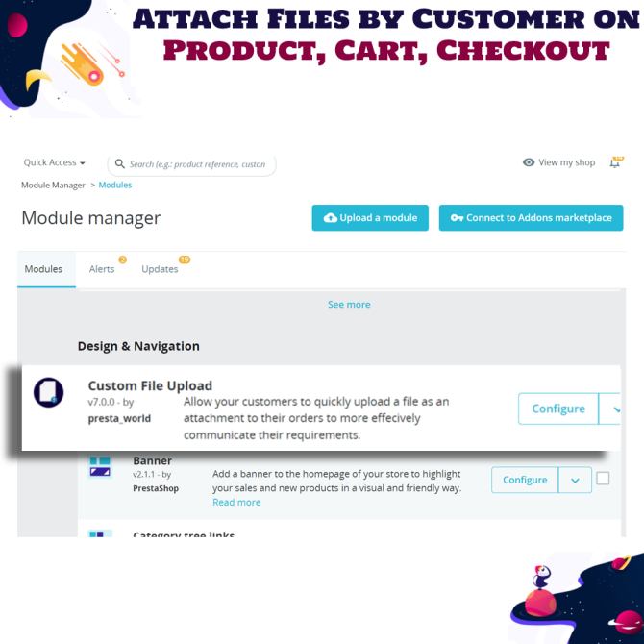Click the search magnifier icon
644x644 pixels.
coord(119,164)
